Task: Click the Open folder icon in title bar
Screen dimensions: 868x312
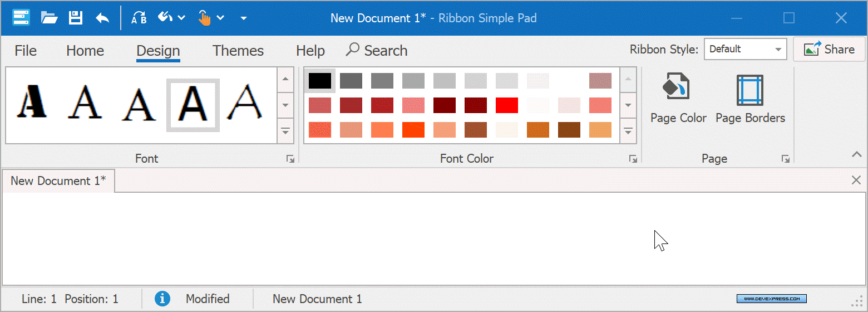Action: tap(50, 18)
